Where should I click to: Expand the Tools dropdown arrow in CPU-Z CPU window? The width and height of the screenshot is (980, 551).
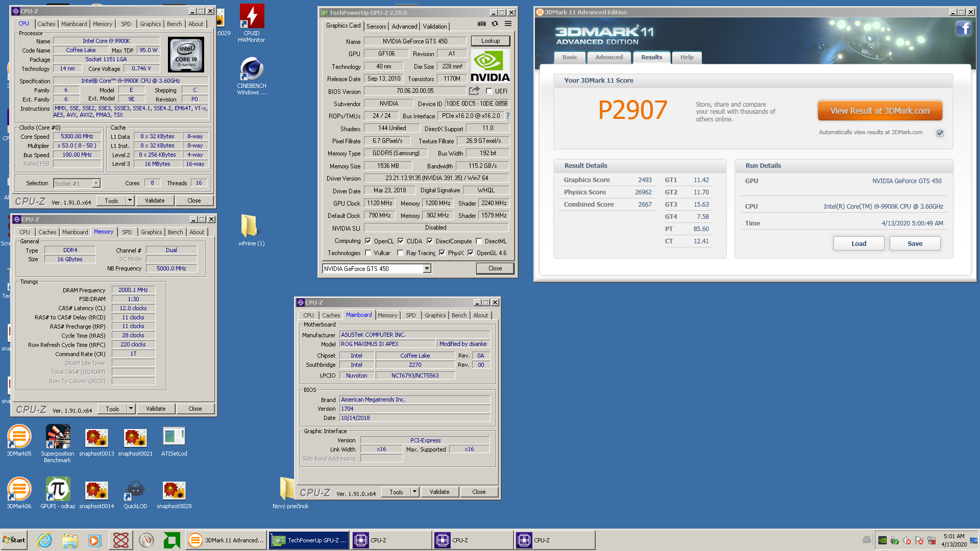(x=130, y=201)
